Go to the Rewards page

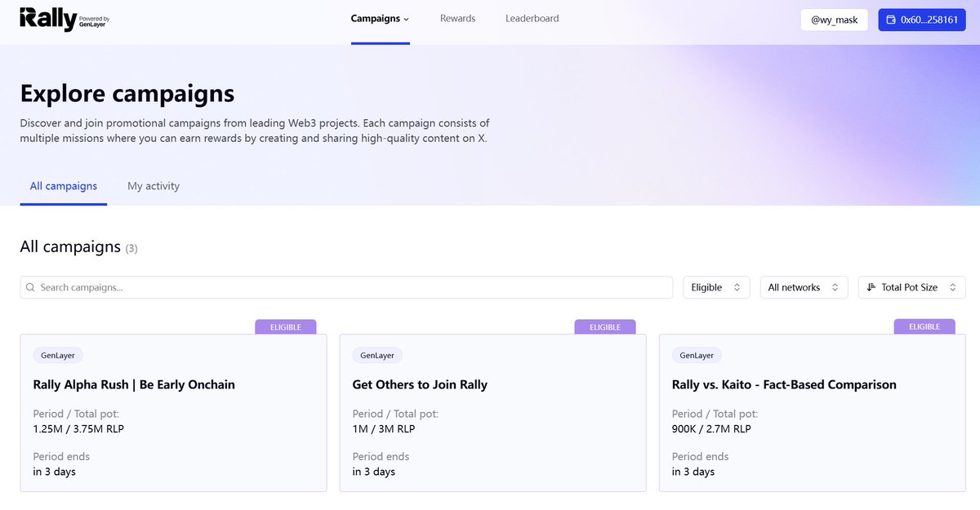[x=457, y=19]
